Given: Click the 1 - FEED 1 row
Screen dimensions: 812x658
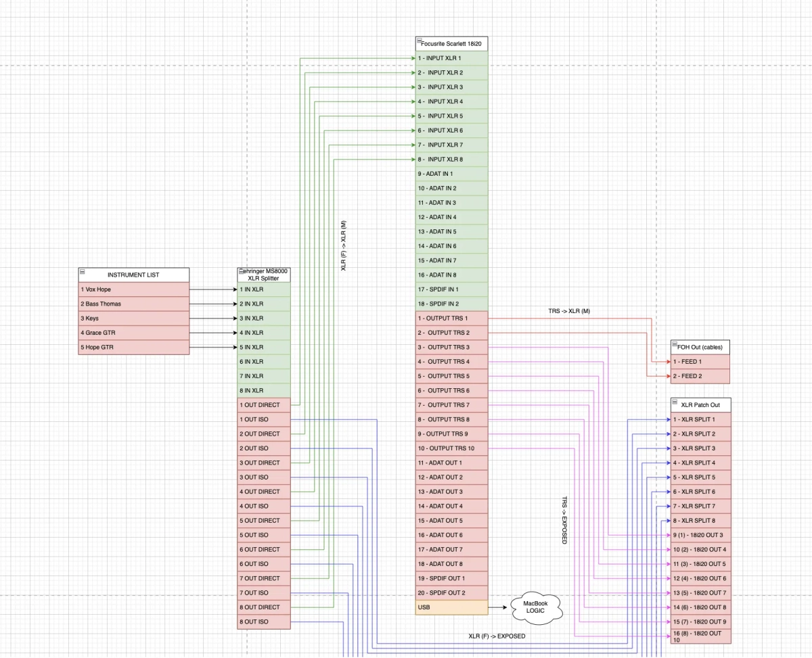Looking at the screenshot, I should pyautogui.click(x=700, y=362).
